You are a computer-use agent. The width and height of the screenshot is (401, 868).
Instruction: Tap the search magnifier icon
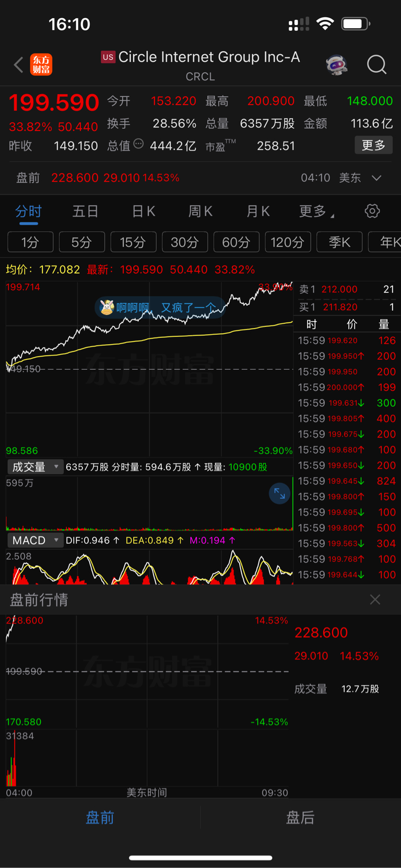pos(376,65)
